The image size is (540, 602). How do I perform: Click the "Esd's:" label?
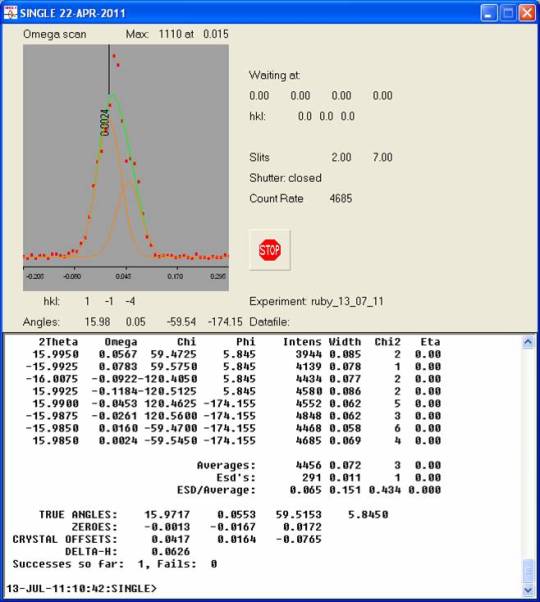click(x=236, y=477)
